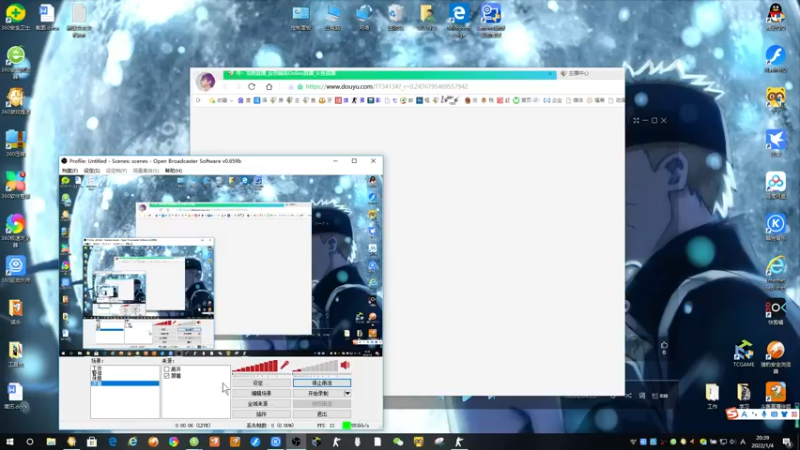This screenshot has height=450, width=800.
Task: Open the Control Panel desktop icon
Action: coord(301,18)
